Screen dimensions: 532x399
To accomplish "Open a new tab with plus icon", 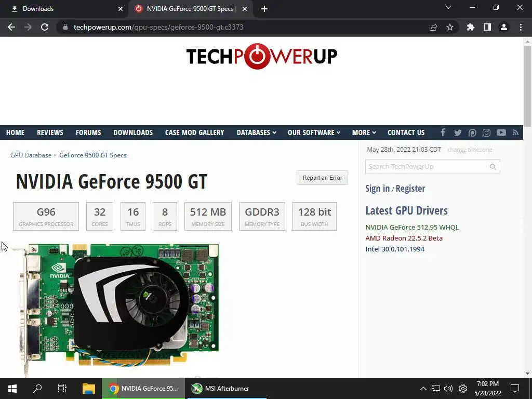I will (264, 9).
